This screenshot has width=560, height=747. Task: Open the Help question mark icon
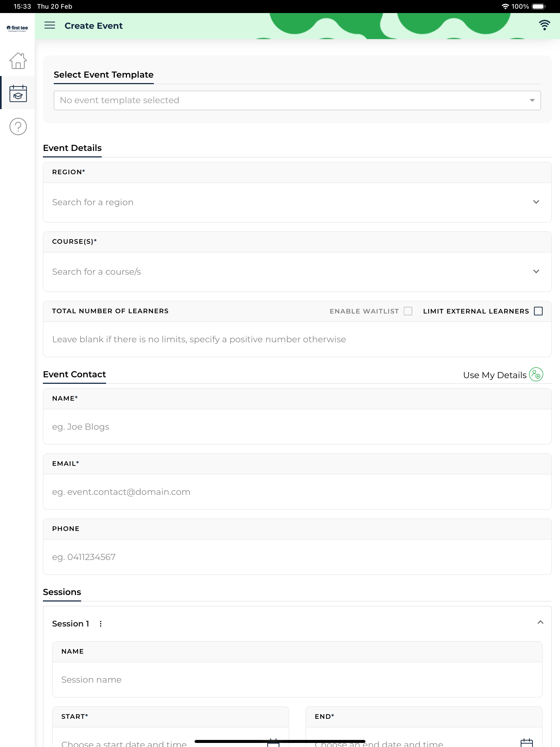[x=18, y=127]
